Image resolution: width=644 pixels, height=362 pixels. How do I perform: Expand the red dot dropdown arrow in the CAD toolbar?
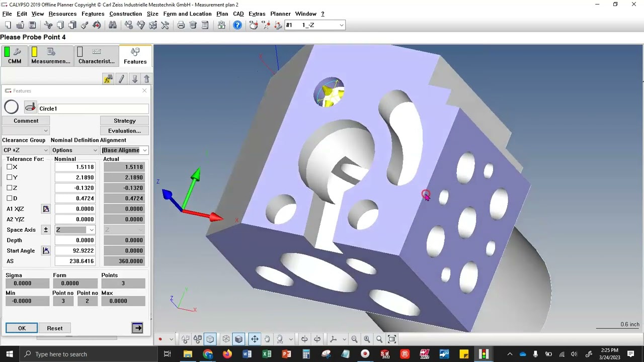tap(171, 339)
